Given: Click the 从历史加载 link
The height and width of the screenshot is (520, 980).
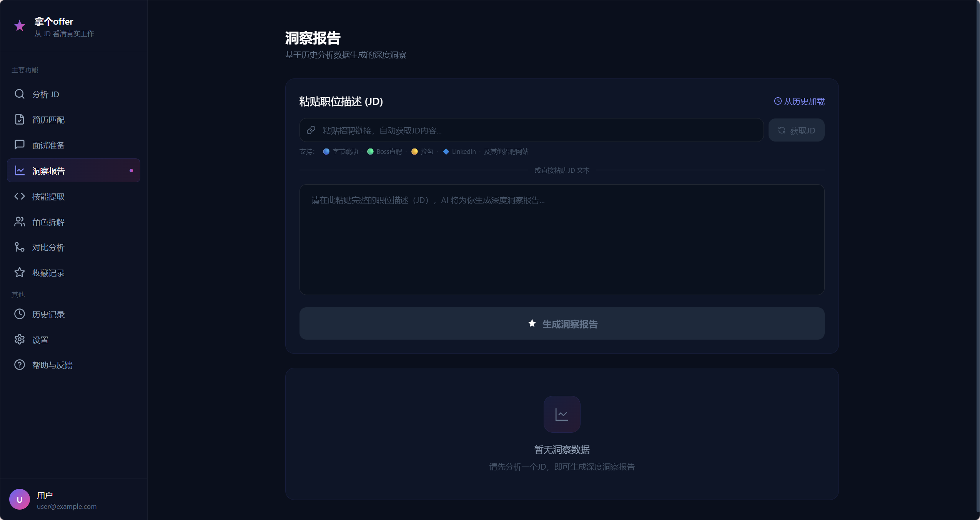Looking at the screenshot, I should click(799, 102).
